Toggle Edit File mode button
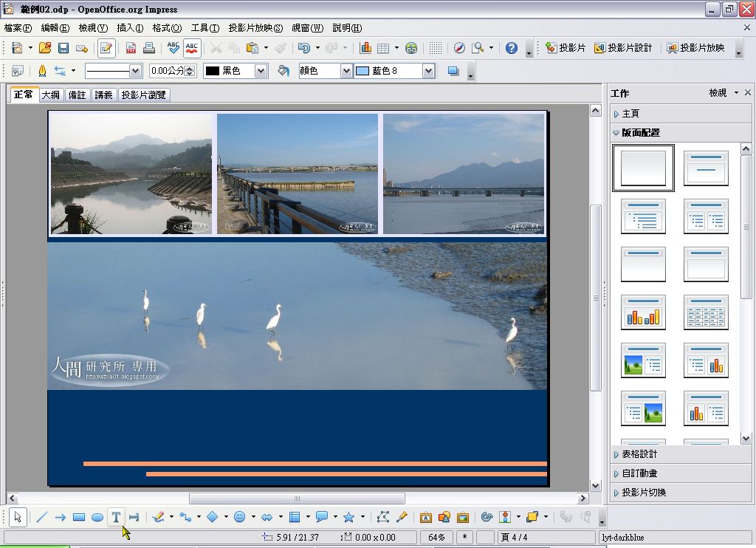This screenshot has height=548, width=756. 106,48
